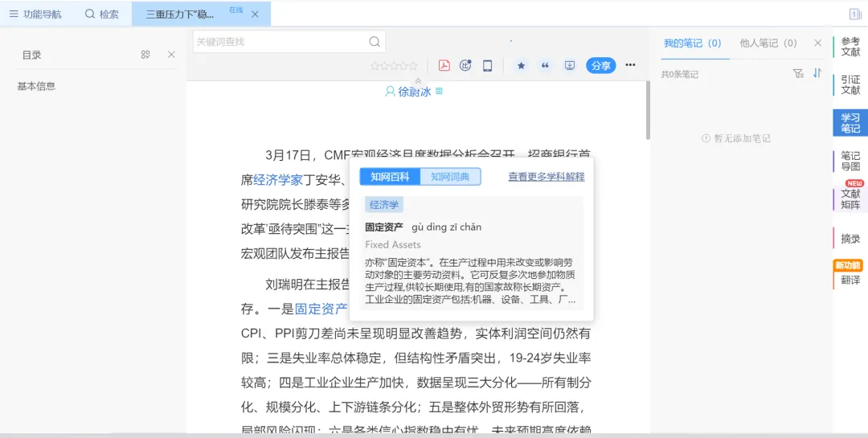Open the notes filter icon
The height and width of the screenshot is (438, 868).
tap(798, 74)
